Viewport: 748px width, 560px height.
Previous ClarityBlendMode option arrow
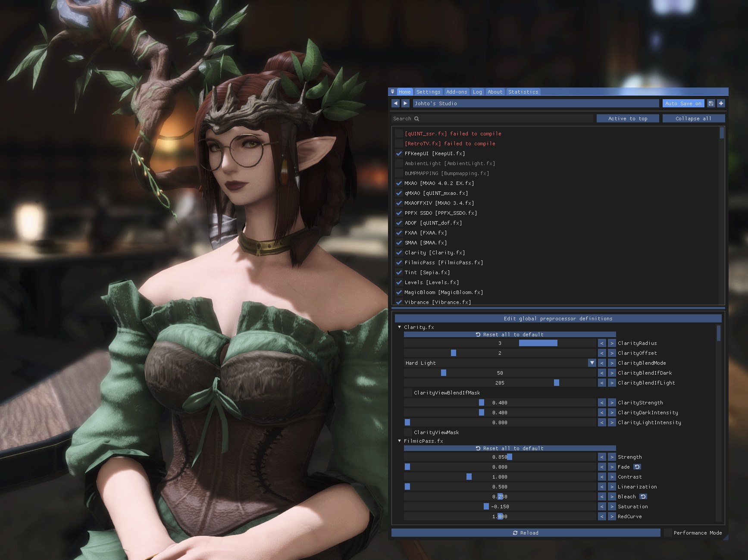(x=602, y=363)
